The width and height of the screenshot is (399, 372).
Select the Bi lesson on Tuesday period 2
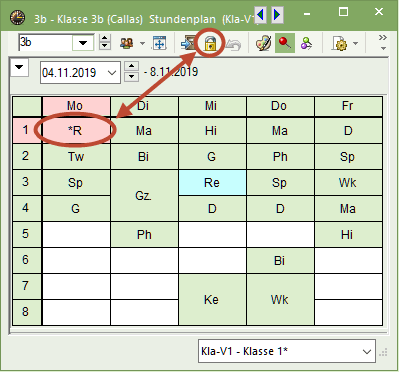click(x=144, y=156)
